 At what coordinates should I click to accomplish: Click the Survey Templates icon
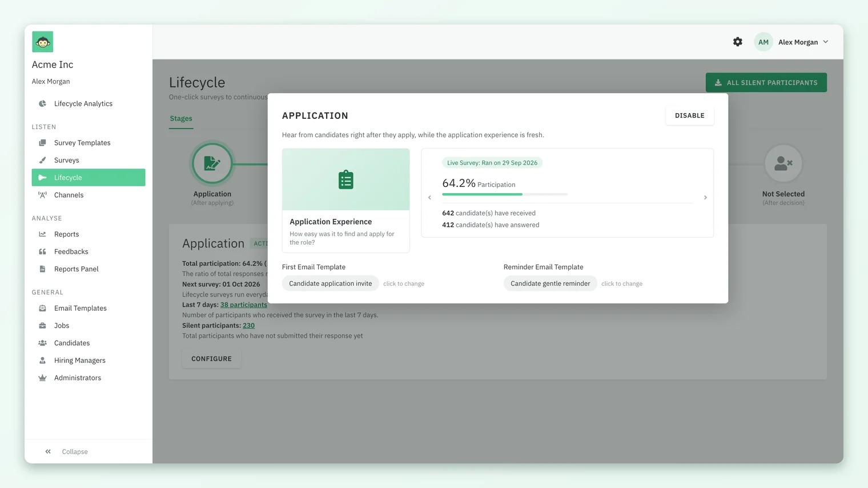click(42, 143)
